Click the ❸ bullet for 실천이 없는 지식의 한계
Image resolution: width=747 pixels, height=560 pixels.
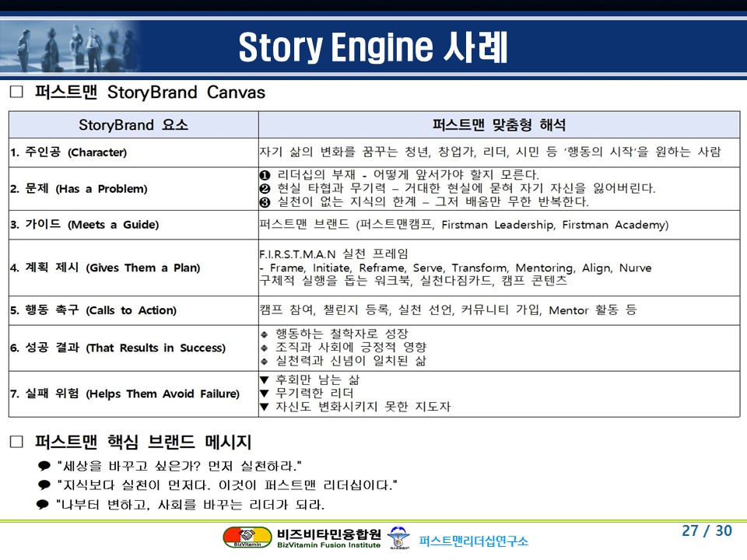(x=265, y=202)
